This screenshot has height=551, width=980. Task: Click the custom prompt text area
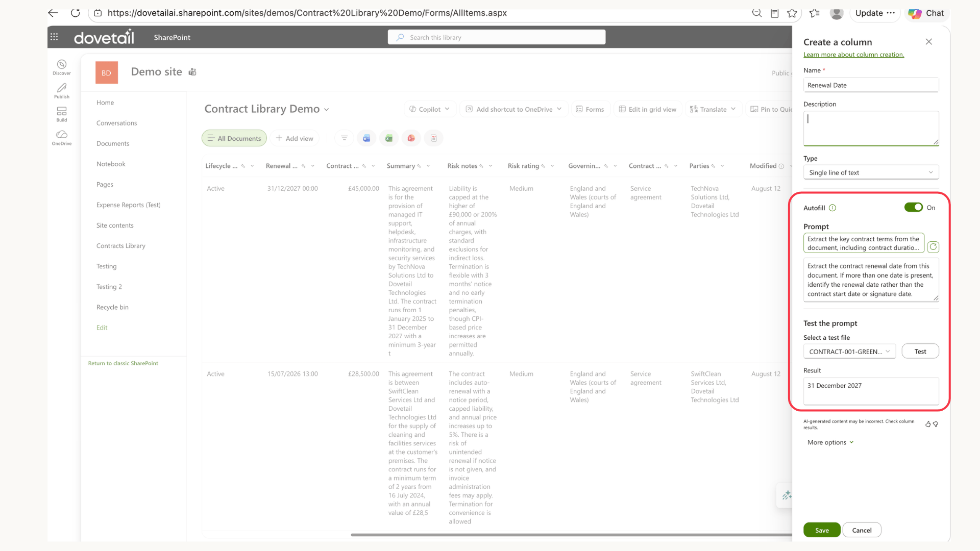(x=871, y=280)
